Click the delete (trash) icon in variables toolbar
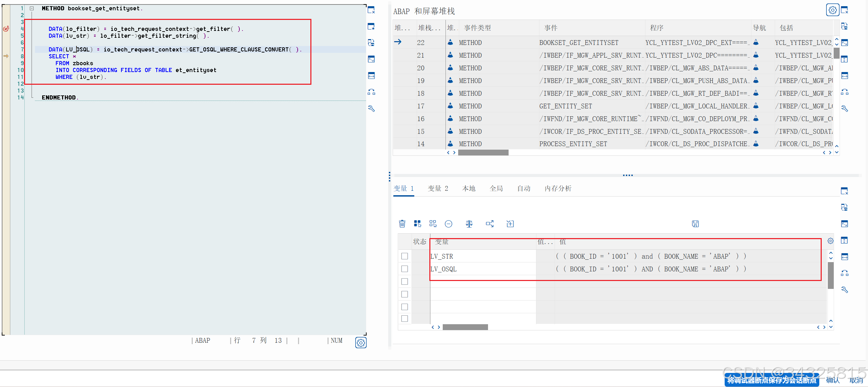 coord(402,224)
